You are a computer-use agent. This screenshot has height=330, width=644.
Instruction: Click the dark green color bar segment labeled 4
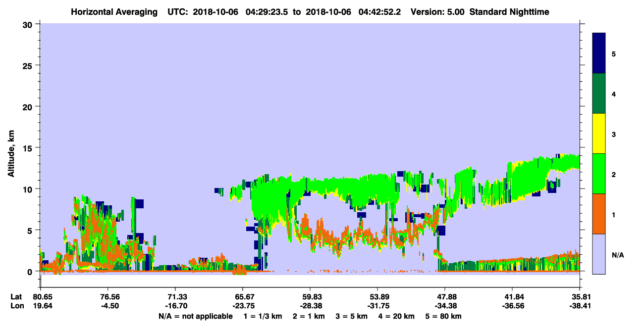(599, 94)
